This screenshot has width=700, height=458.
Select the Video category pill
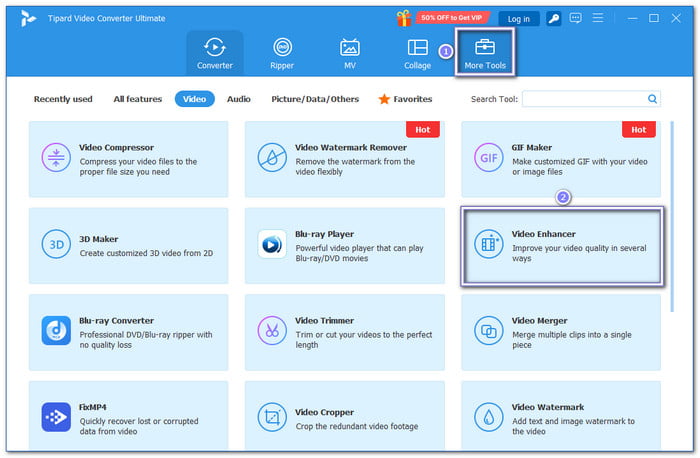point(195,99)
